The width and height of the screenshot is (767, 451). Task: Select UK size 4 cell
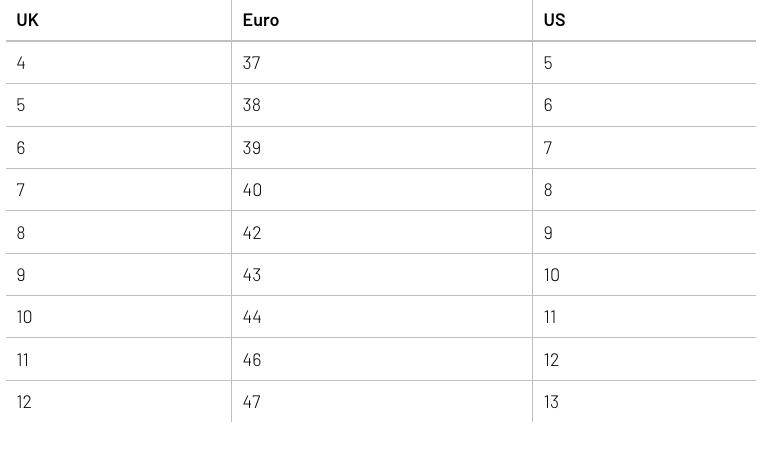[21, 63]
